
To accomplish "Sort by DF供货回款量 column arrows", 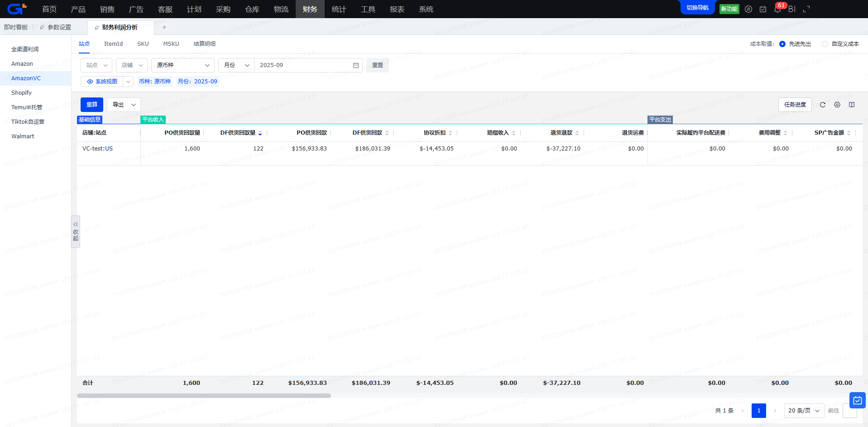I will 260,133.
